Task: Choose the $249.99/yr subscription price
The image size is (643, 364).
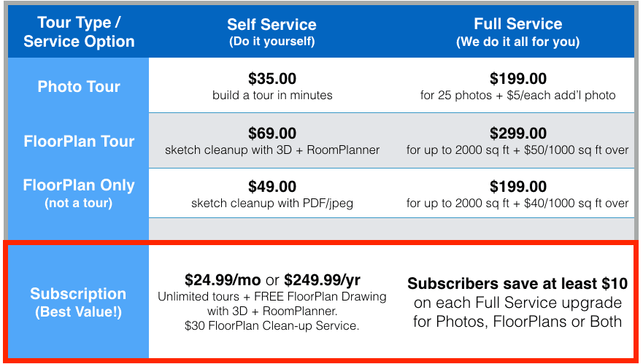Action: pyautogui.click(x=322, y=279)
